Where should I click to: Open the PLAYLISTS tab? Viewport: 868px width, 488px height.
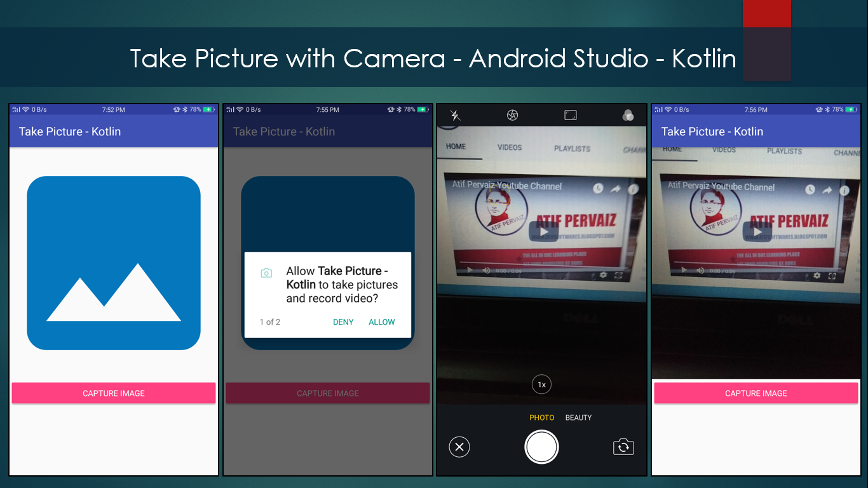click(572, 147)
